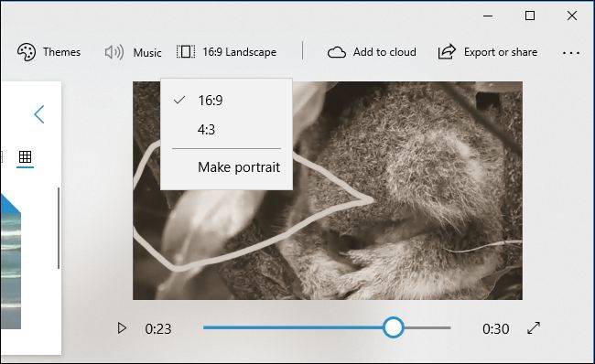Screen dimensions: 595x364
Task: Open the three-dot more options menu
Action: point(570,53)
